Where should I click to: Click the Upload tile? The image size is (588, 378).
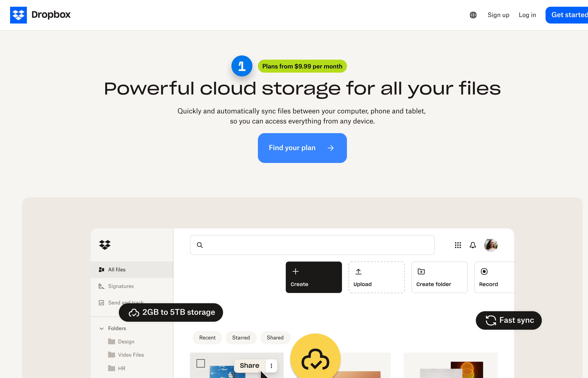[x=377, y=277]
